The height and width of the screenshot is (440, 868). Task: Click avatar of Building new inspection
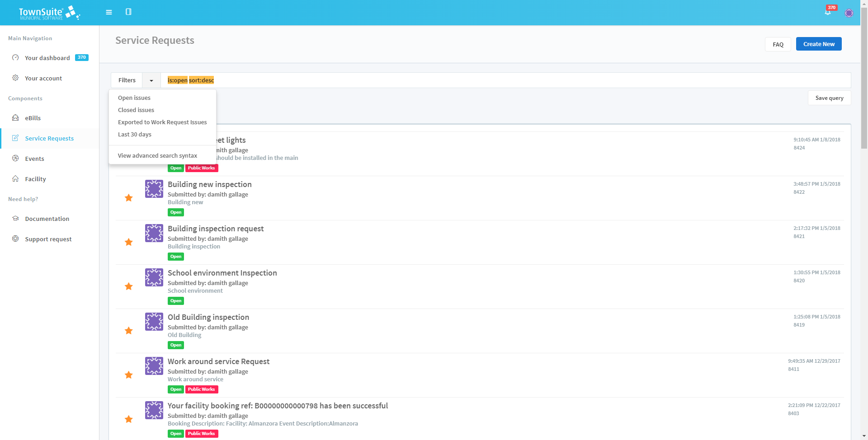pos(154,189)
